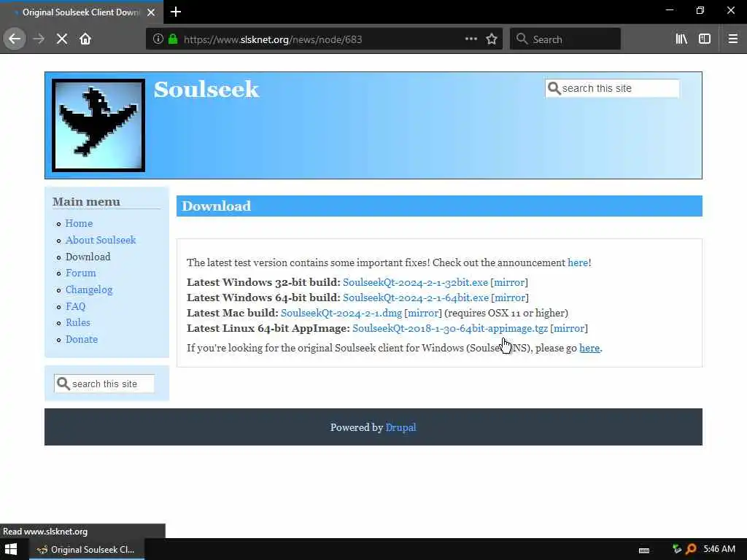Follow the announcement 'here' link
Viewport: 747px width, 560px height.
(578, 262)
